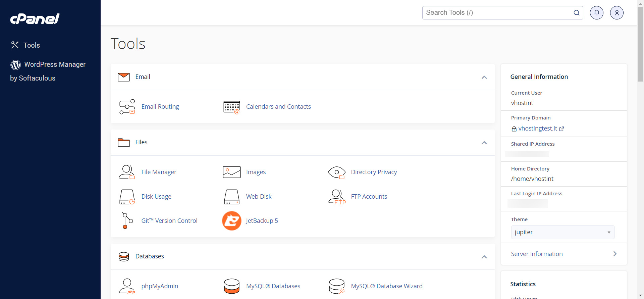
Task: Open the notifications bell
Action: click(597, 13)
